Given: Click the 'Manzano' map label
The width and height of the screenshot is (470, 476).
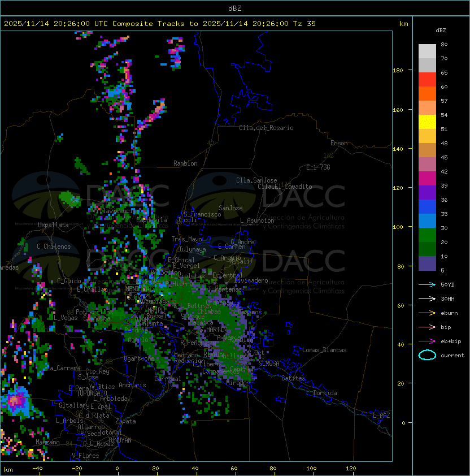Looking at the screenshot, I should point(47,442).
